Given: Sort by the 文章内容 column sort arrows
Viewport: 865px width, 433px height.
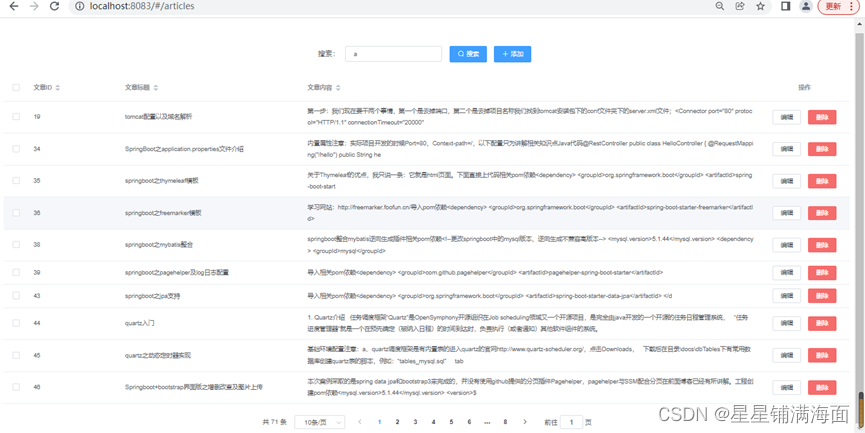Looking at the screenshot, I should [x=338, y=88].
